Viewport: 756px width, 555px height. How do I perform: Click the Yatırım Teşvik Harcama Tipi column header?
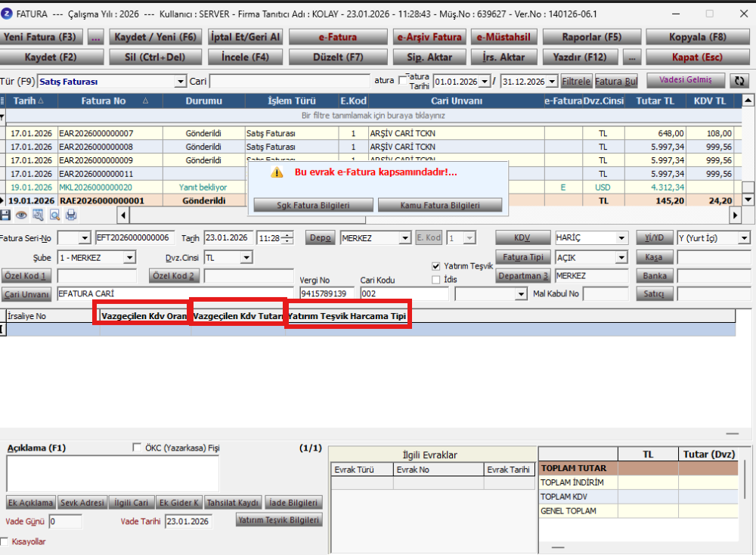pyautogui.click(x=347, y=316)
